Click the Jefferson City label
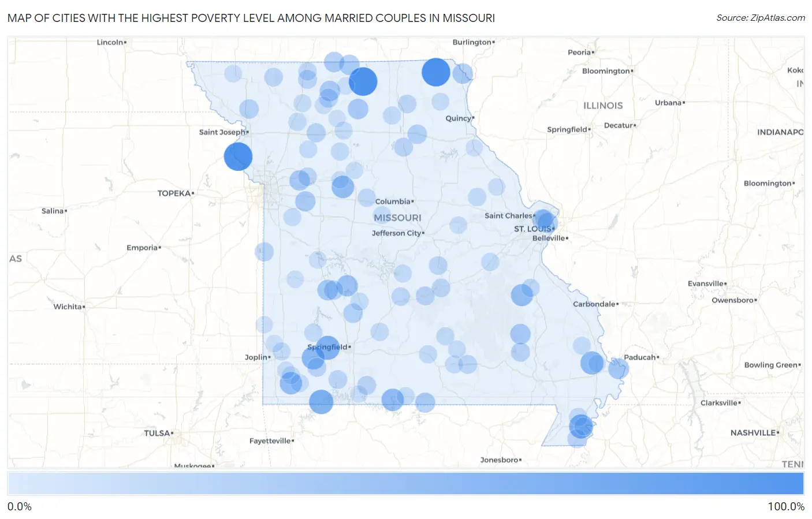The image size is (812, 519). [397, 233]
